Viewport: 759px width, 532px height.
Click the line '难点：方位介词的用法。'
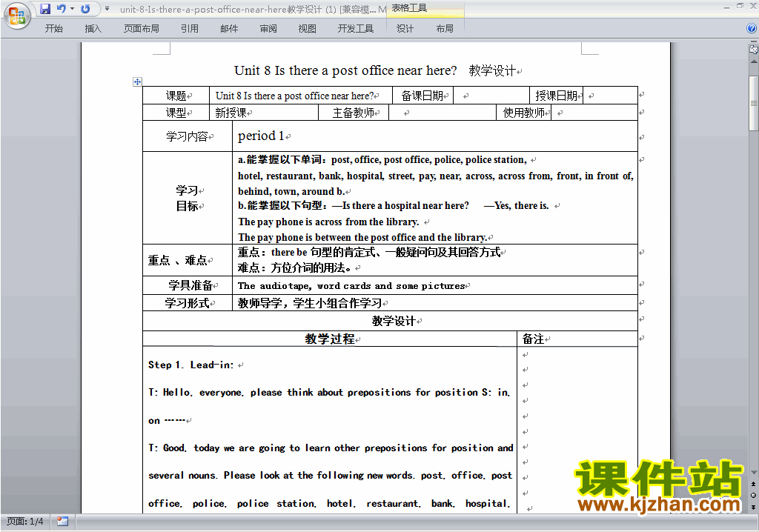(x=295, y=267)
